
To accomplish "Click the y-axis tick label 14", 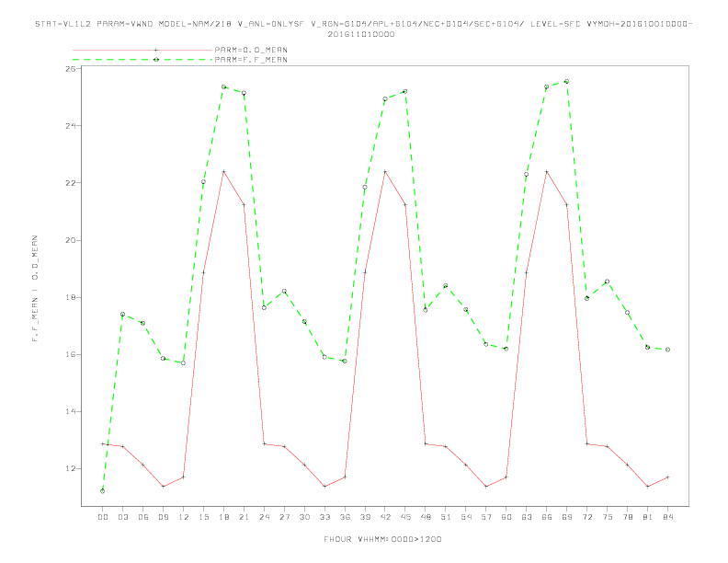I will click(71, 411).
